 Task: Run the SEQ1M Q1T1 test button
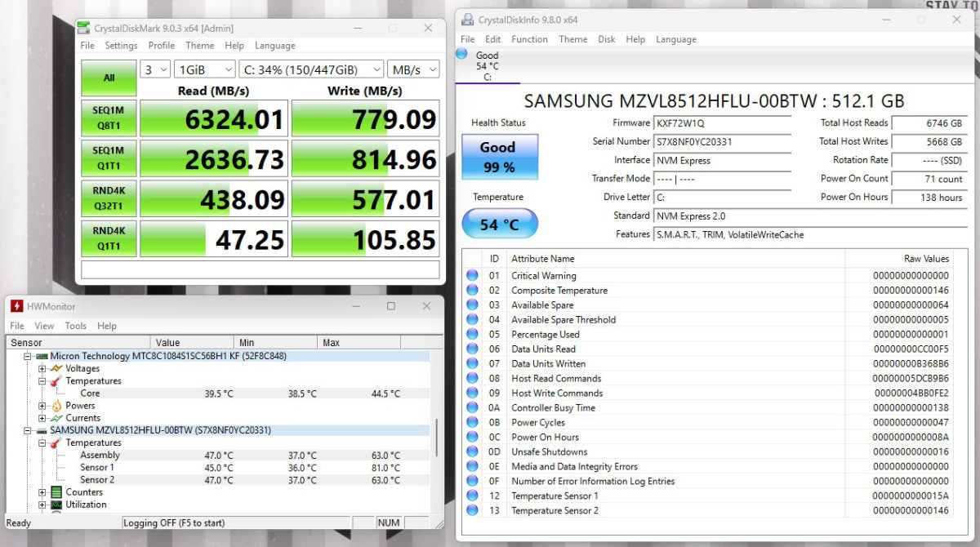[x=109, y=158]
